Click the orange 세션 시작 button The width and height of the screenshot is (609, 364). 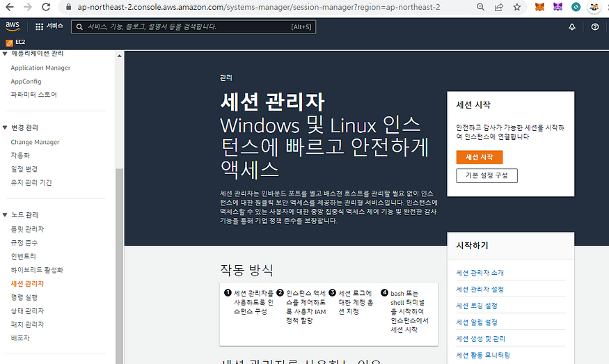click(x=480, y=157)
